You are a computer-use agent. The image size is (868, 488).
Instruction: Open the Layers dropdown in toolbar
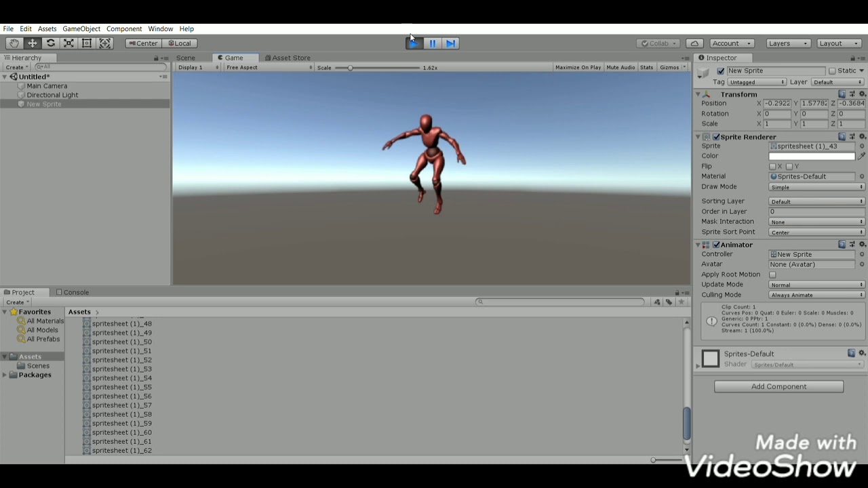point(787,43)
